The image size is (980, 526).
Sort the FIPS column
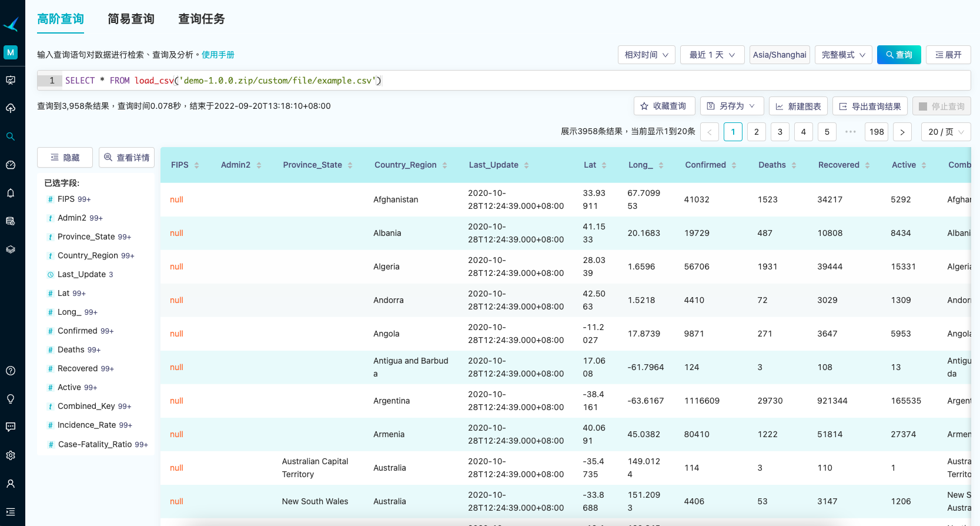196,165
